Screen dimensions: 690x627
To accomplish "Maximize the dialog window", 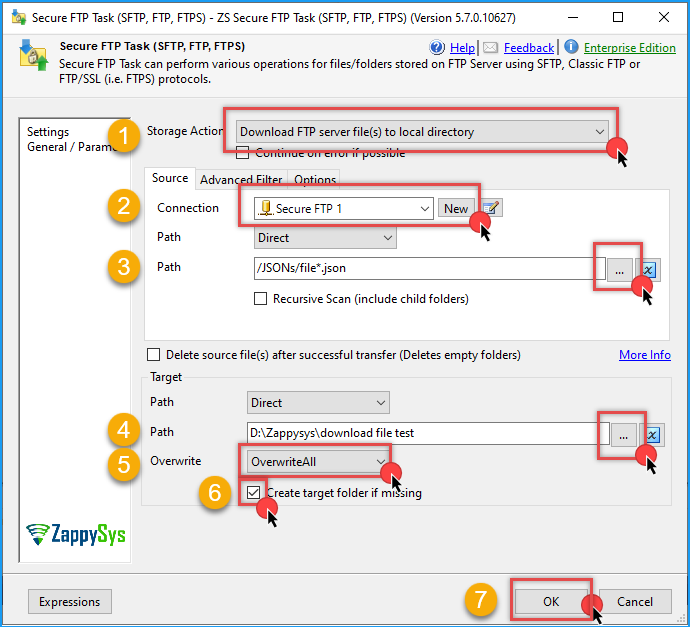I will (x=618, y=18).
